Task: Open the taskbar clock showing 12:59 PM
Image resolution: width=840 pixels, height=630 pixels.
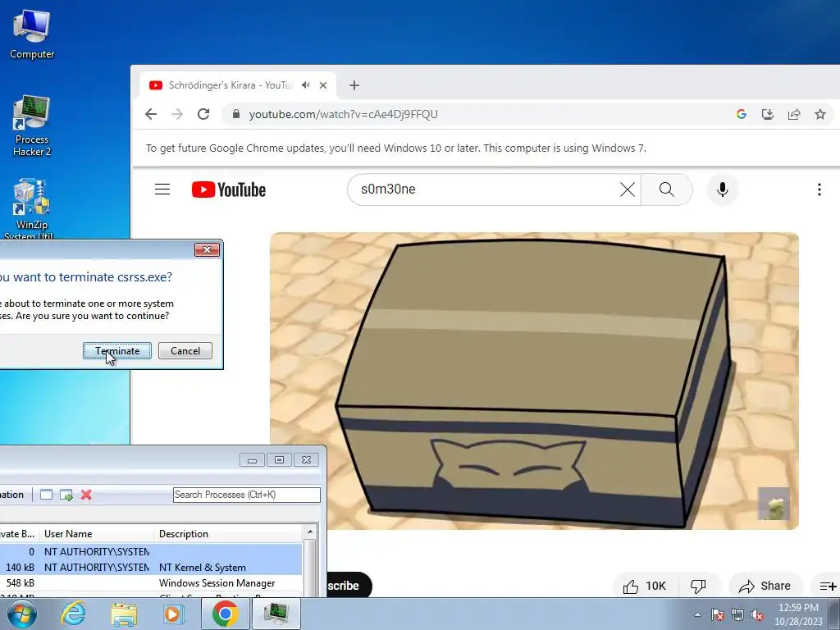Action: point(798,614)
